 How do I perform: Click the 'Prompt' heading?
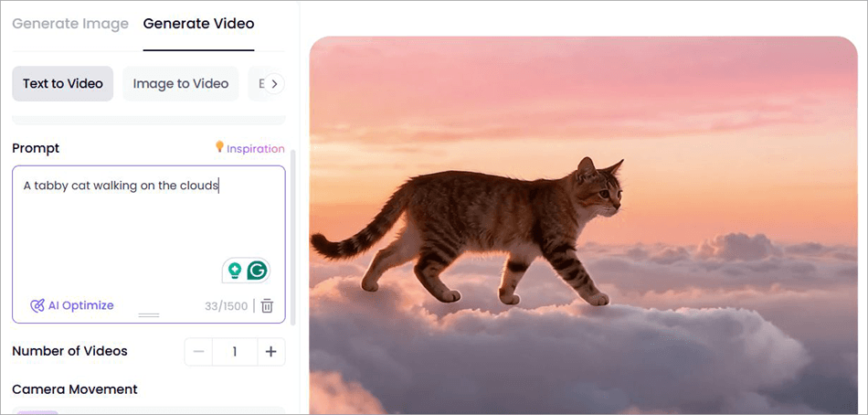(36, 148)
